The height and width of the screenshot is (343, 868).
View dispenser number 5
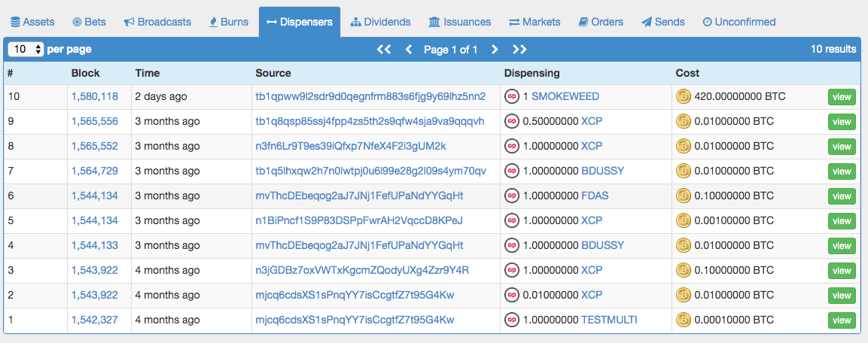(x=842, y=220)
